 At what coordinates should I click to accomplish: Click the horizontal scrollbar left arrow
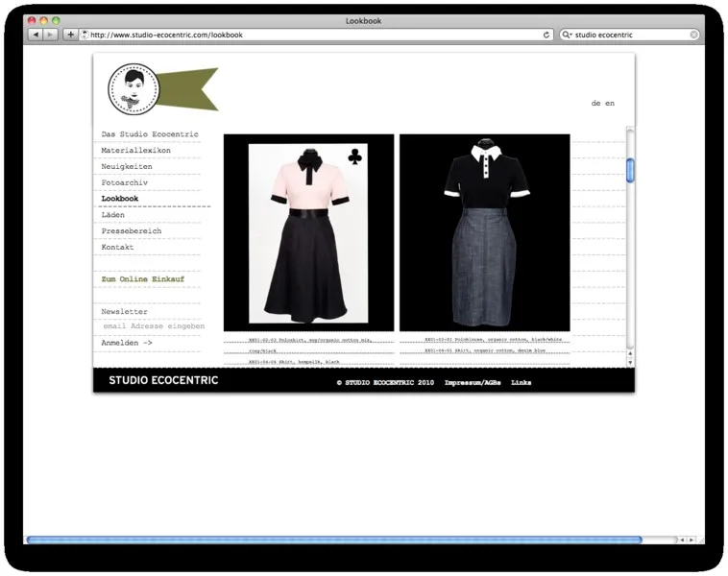tap(682, 540)
